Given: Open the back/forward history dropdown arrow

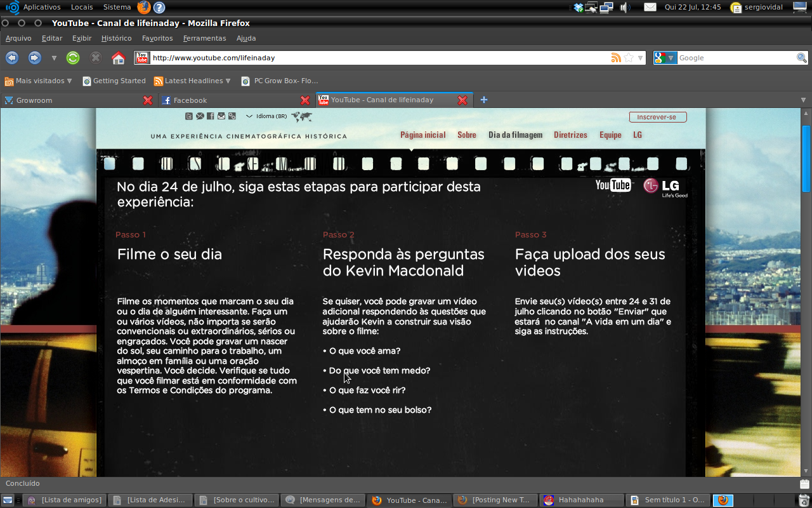Looking at the screenshot, I should click(54, 58).
